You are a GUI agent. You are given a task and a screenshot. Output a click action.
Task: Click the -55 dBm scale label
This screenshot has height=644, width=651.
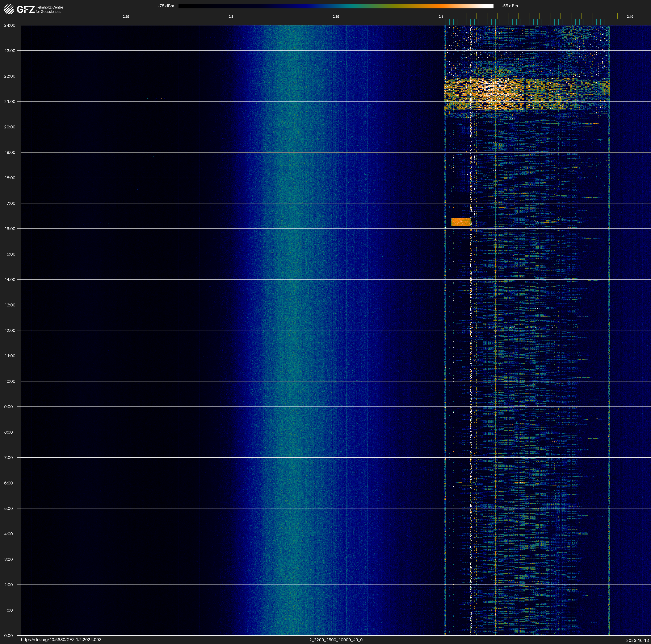tap(509, 6)
